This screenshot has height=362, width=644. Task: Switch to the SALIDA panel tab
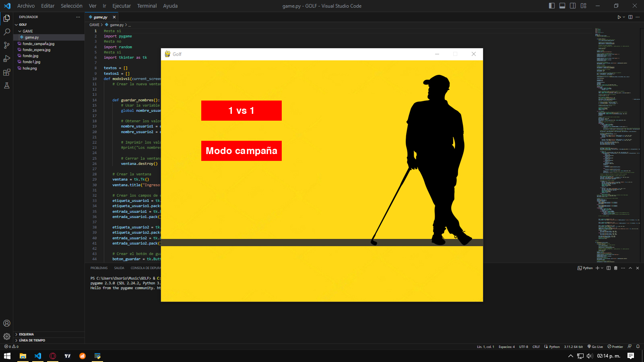(x=119, y=268)
